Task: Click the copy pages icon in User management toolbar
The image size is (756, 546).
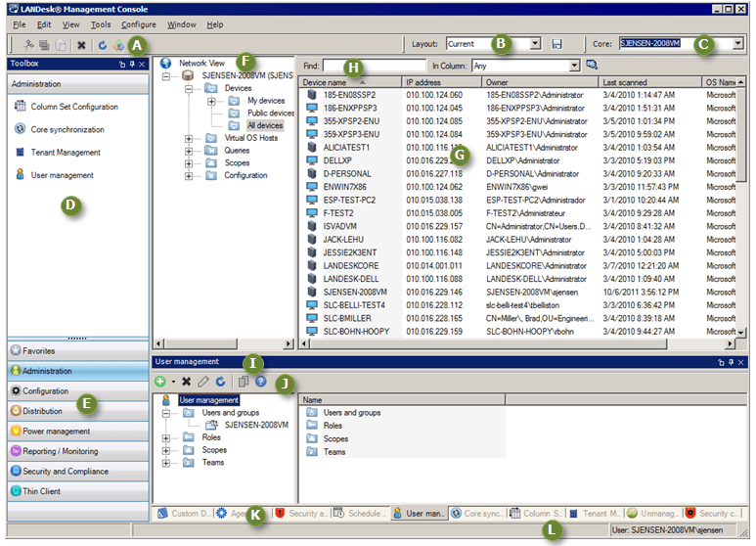Action: [244, 382]
